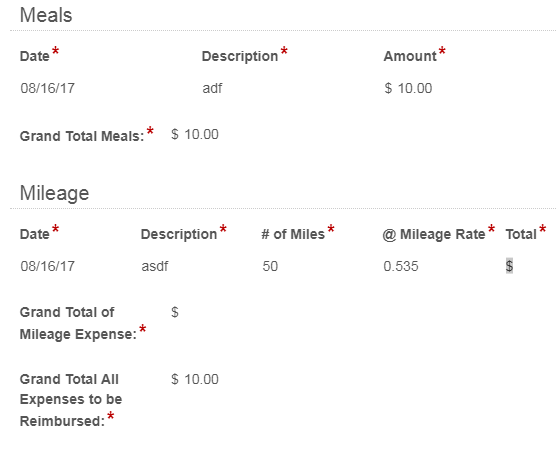
Task: Click Grand Total All Expenses to be Reimbursed label
Action: [71, 400]
